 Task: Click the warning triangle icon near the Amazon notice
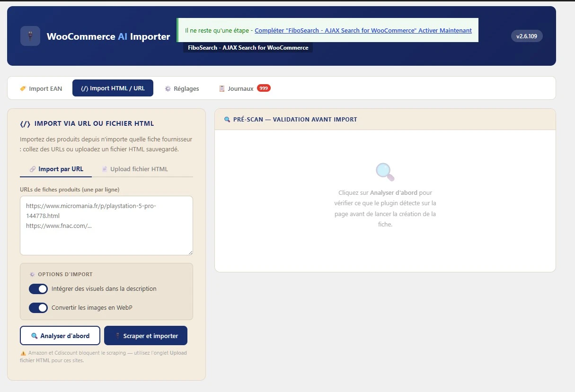point(23,353)
